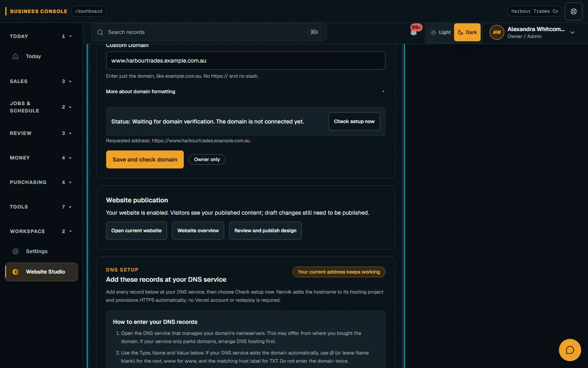This screenshot has width=588, height=368.
Task: Open Today in the sidebar
Action: pyautogui.click(x=41, y=56)
